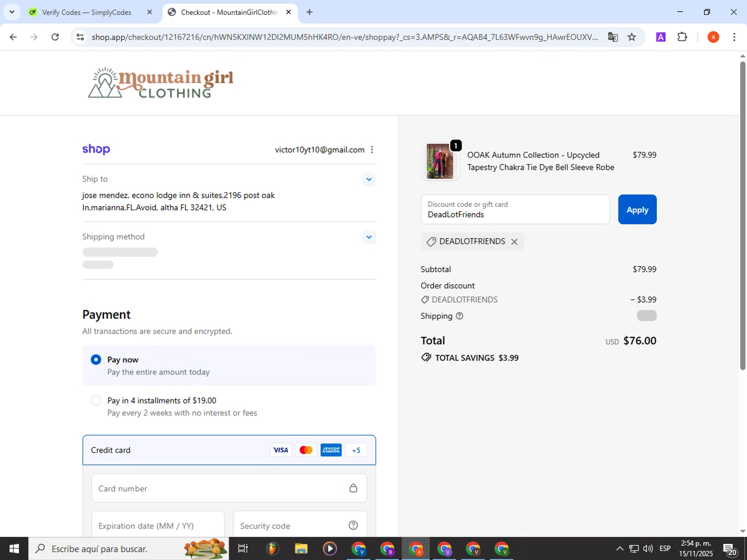Open the purple A extension icon
The image size is (747, 560).
coord(661,37)
